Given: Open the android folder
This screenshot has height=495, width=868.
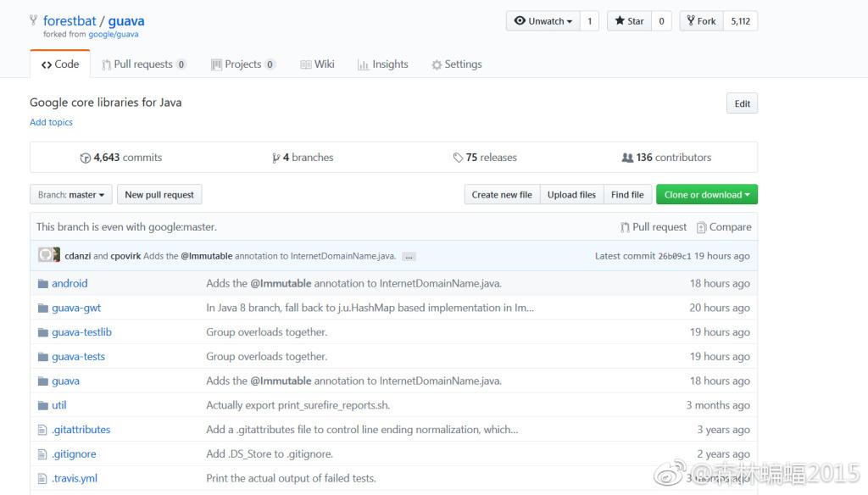Looking at the screenshot, I should click(70, 283).
